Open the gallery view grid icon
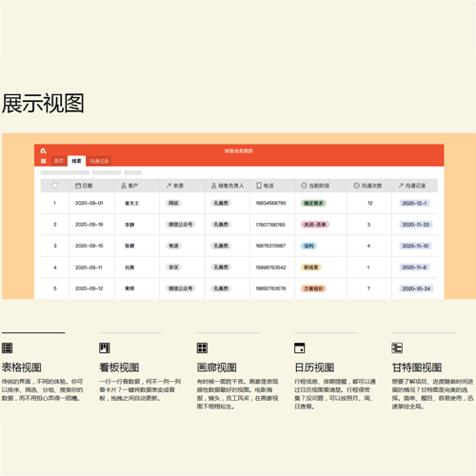476x476 pixels. coord(202,347)
